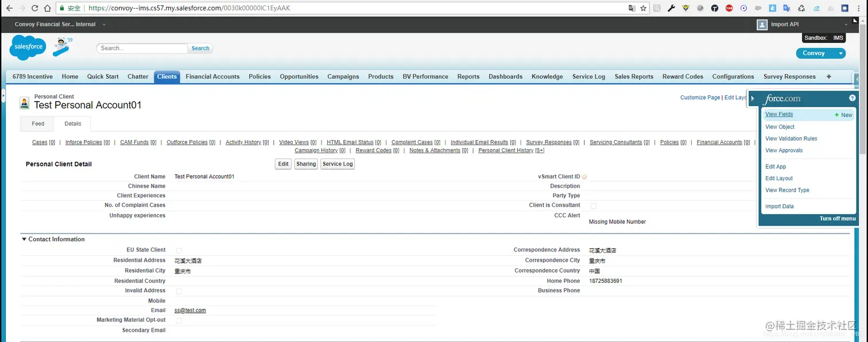868x342 pixels.
Task: Go to browser home page icon
Action: pyautogui.click(x=47, y=9)
